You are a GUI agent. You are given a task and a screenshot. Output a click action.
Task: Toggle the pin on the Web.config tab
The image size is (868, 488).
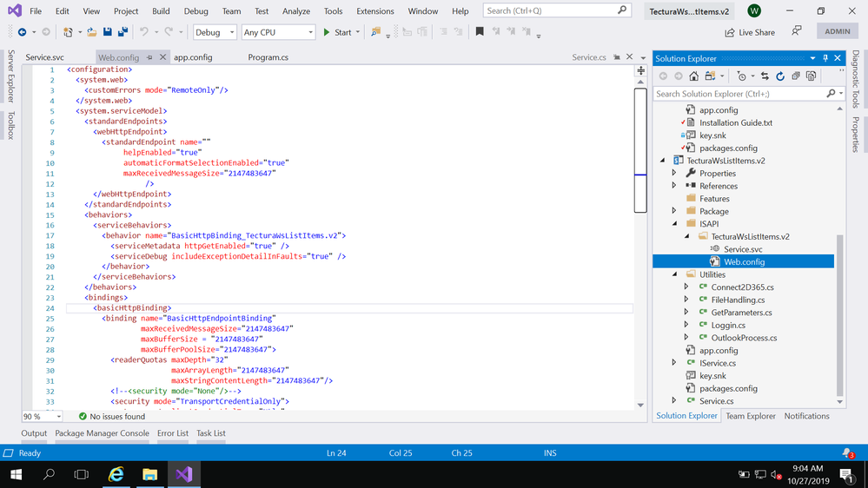149,57
